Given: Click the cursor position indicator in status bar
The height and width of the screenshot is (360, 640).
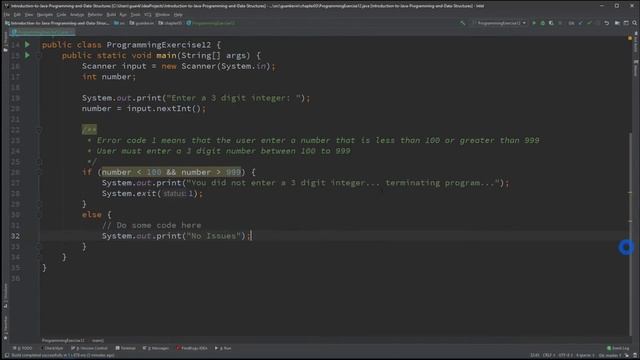Looking at the screenshot, I should [x=535, y=356].
